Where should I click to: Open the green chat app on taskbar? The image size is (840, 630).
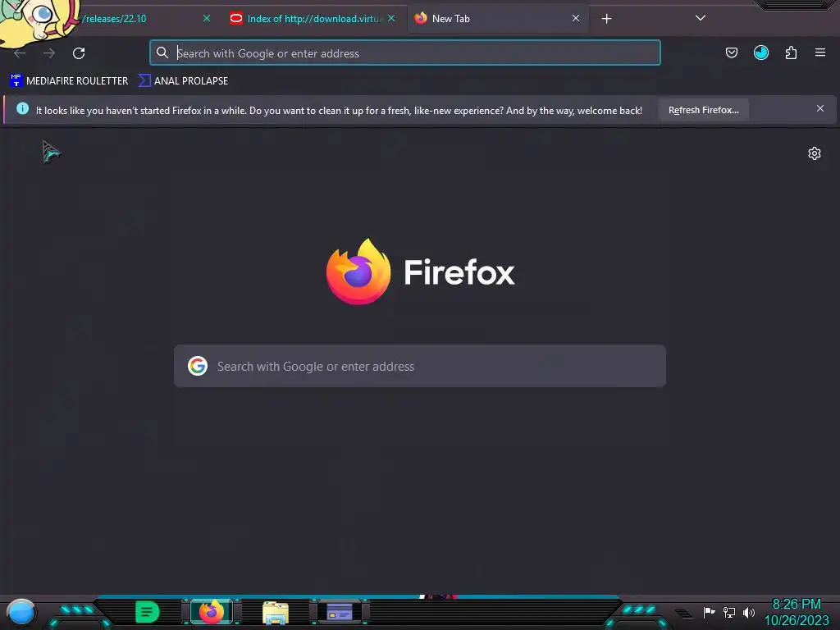pyautogui.click(x=148, y=612)
